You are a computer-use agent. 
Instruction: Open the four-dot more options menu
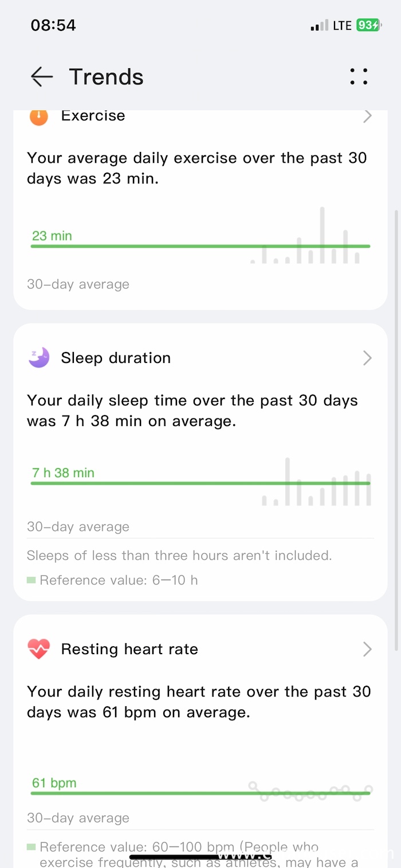point(359,77)
